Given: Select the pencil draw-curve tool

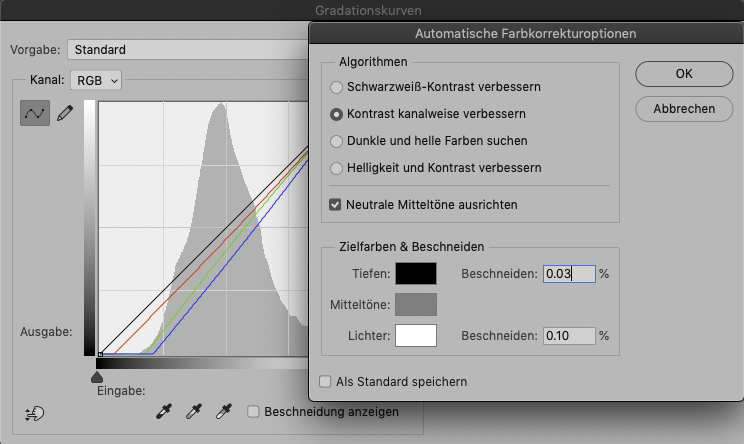Looking at the screenshot, I should (x=66, y=114).
